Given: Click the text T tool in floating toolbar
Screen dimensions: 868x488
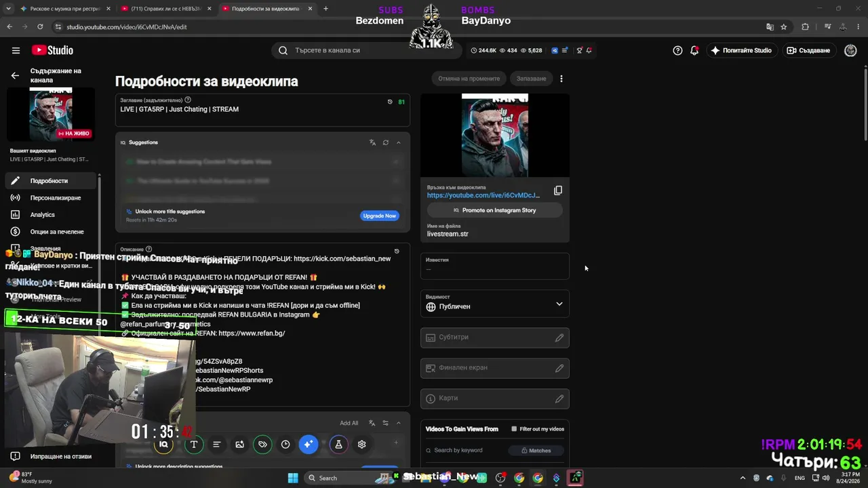Looking at the screenshot, I should click(194, 445).
